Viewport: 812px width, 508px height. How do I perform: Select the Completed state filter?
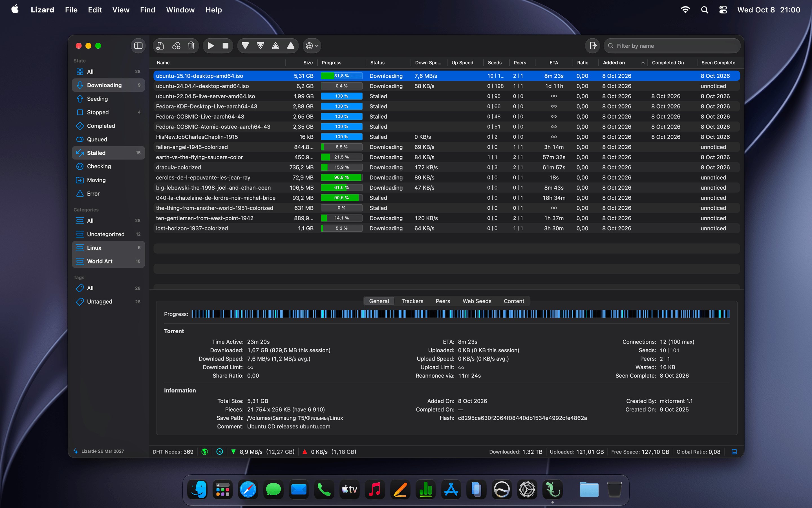(108, 126)
